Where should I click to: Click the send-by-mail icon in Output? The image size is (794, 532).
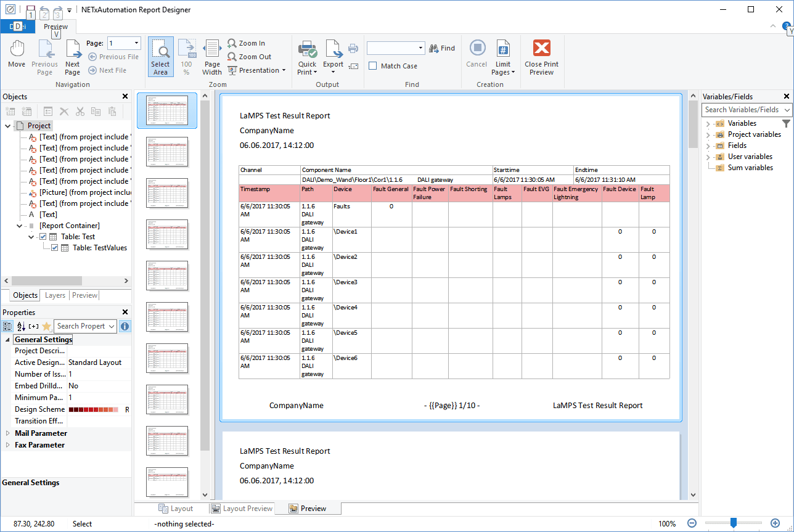click(353, 66)
